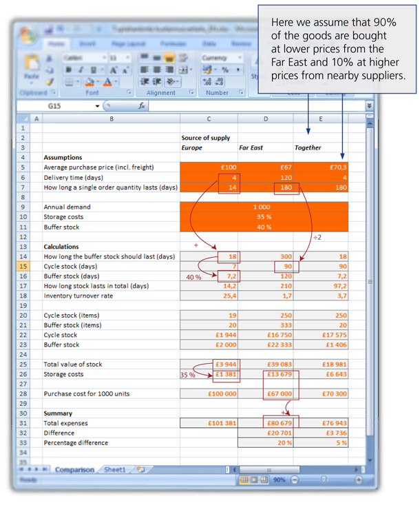Click the Fill Color paint bucket

tap(90, 82)
